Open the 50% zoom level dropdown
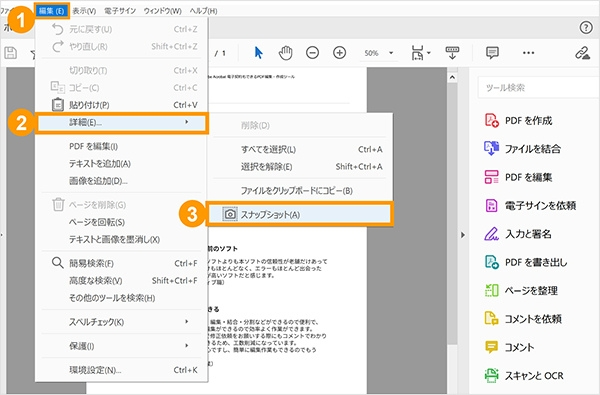This screenshot has height=395, width=600. pos(379,53)
